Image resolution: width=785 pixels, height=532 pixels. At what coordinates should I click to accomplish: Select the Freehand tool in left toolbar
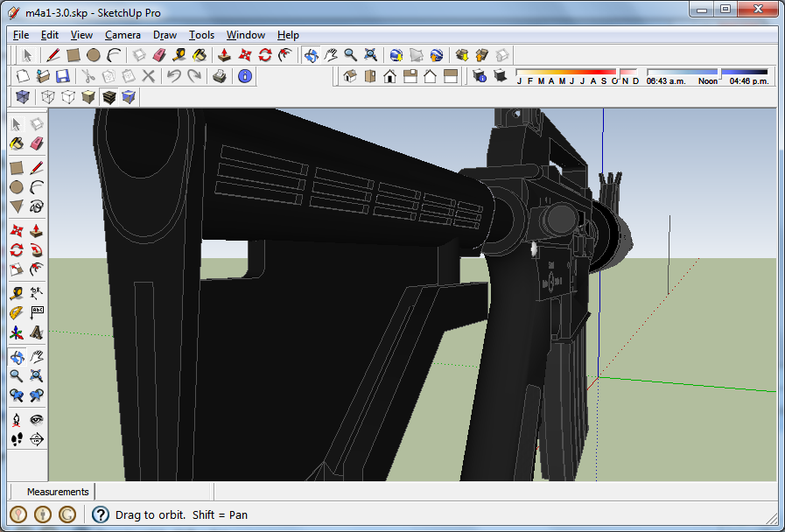[37, 206]
